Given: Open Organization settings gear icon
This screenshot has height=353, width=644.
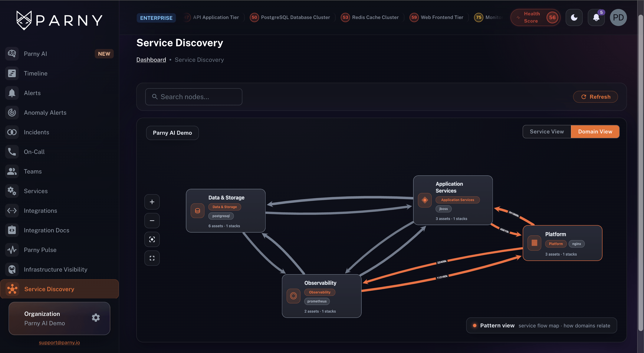Looking at the screenshot, I should click(96, 318).
